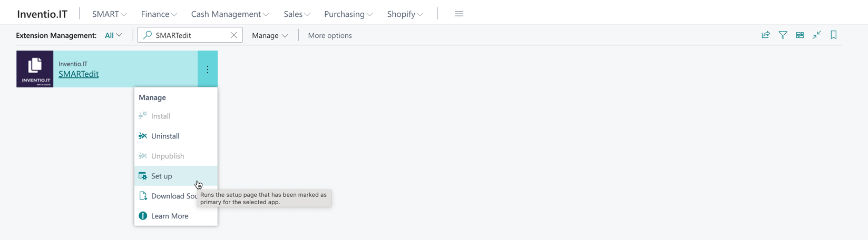The image size is (868, 240).
Task: Expand the Sales navigation menu
Action: click(x=297, y=14)
